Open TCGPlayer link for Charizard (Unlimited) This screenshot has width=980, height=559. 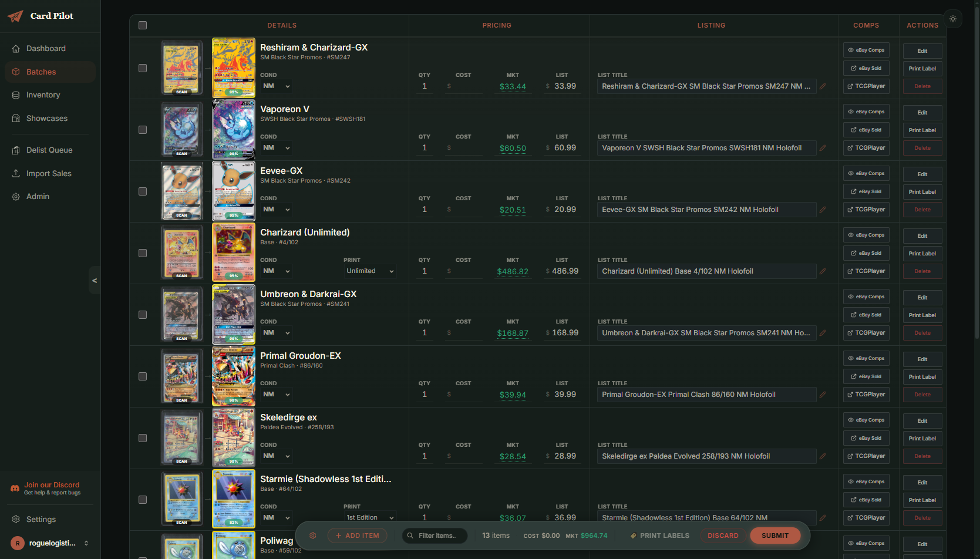866,271
